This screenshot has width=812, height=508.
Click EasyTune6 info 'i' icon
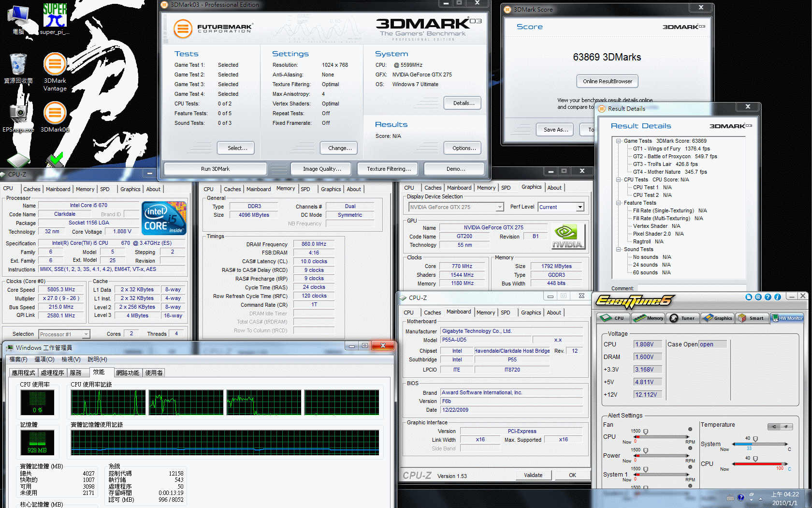tap(778, 297)
